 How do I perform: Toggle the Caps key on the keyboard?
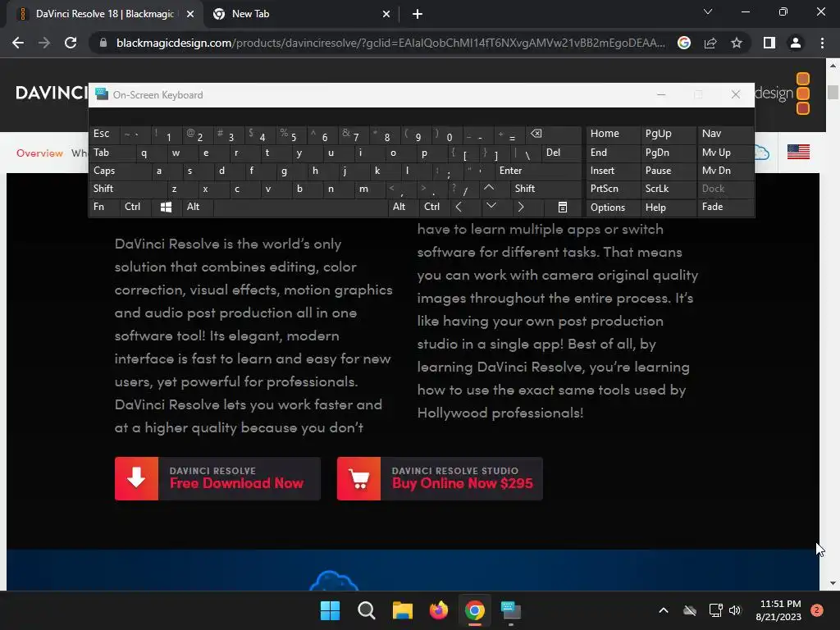[x=119, y=171]
